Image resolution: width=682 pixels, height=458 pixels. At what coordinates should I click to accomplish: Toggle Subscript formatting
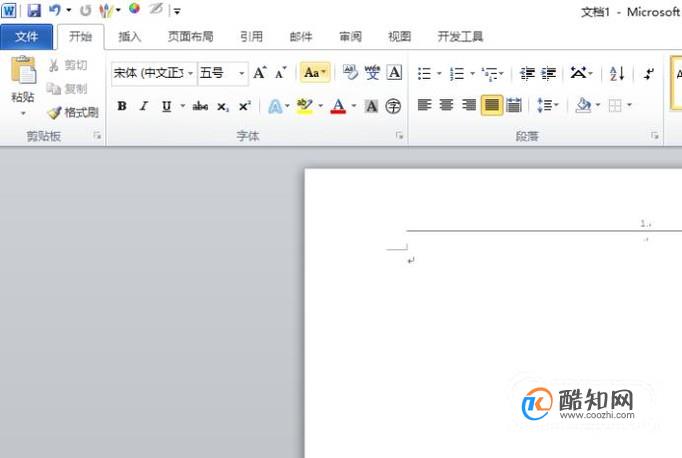[x=223, y=106]
